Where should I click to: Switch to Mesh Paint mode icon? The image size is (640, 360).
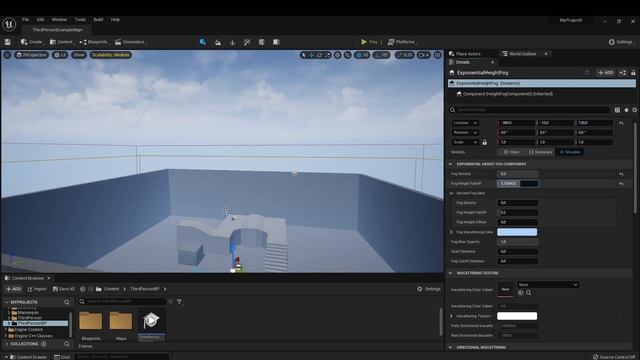tap(247, 42)
